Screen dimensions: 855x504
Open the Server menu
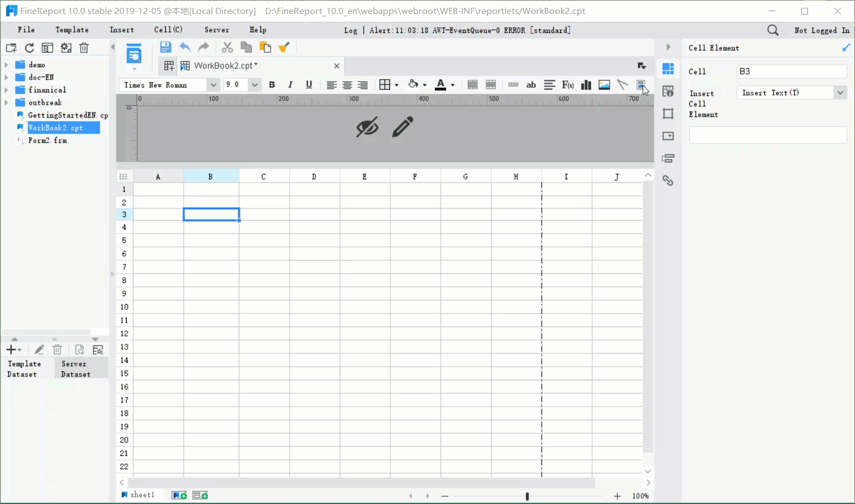[x=216, y=30]
